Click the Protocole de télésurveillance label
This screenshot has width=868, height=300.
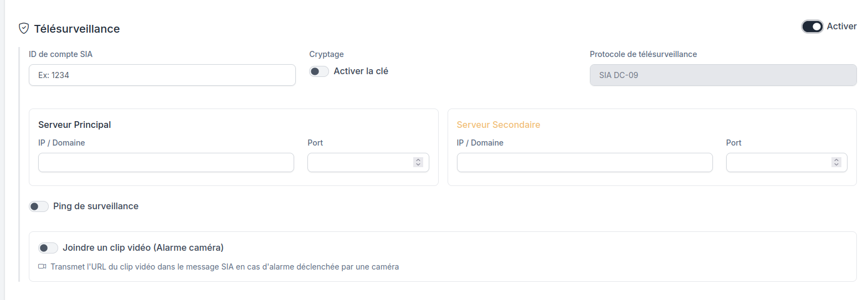tap(644, 54)
